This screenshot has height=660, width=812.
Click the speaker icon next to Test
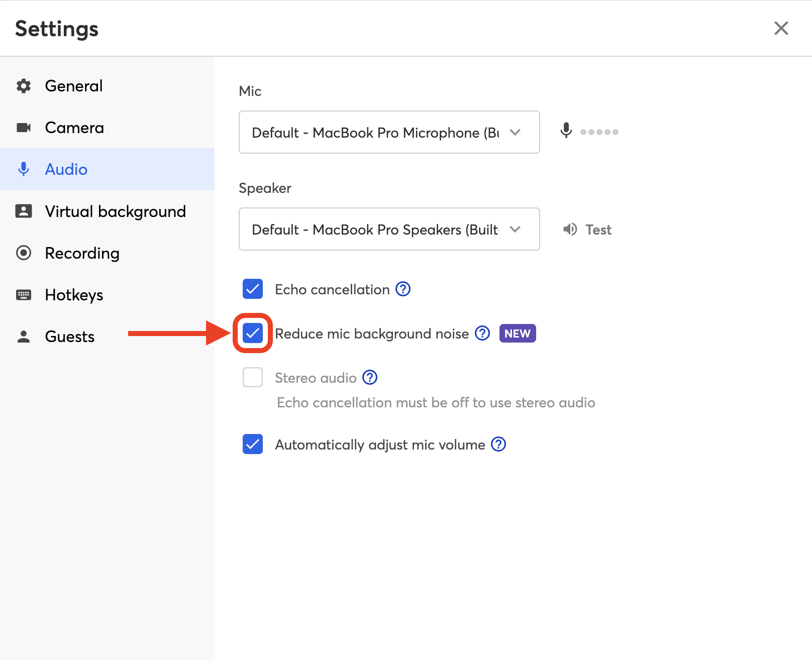[x=570, y=230]
